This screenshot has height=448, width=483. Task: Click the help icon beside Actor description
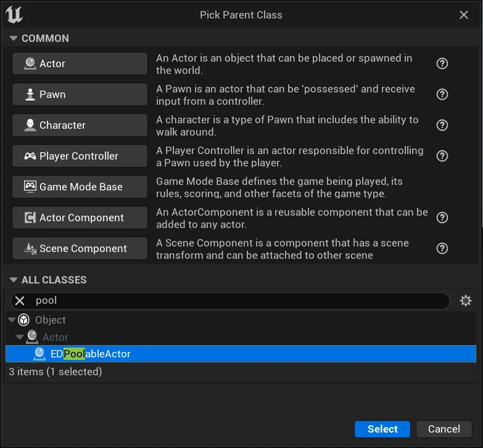click(442, 63)
